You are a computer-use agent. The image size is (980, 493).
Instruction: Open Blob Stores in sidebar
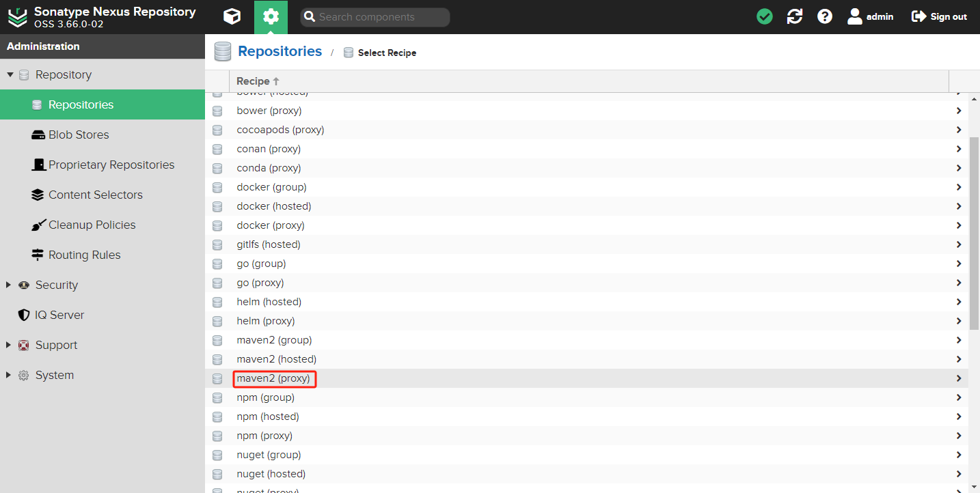click(103, 135)
